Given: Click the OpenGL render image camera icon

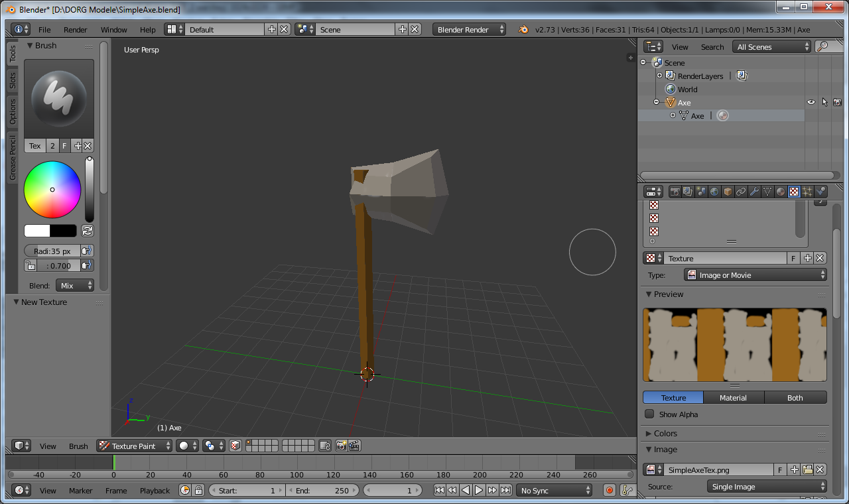Looking at the screenshot, I should [341, 446].
